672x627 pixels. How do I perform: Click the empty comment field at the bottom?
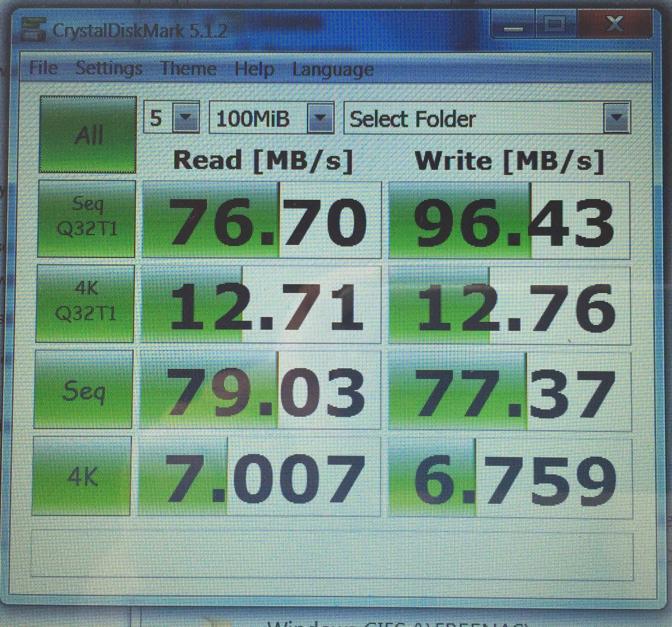pyautogui.click(x=332, y=556)
